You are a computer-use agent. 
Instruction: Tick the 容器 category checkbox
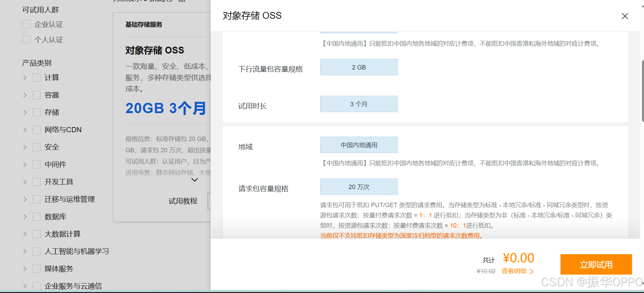(36, 95)
